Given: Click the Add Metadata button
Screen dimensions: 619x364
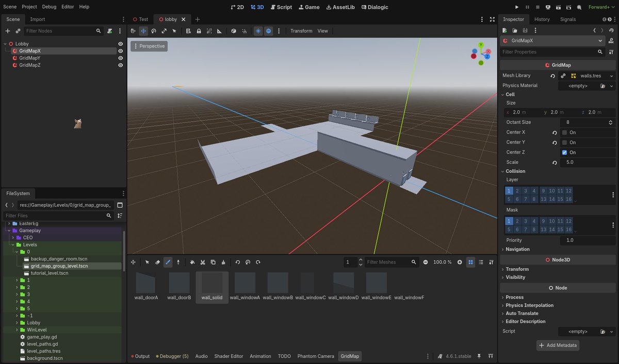Looking at the screenshot, I should (558, 345).
